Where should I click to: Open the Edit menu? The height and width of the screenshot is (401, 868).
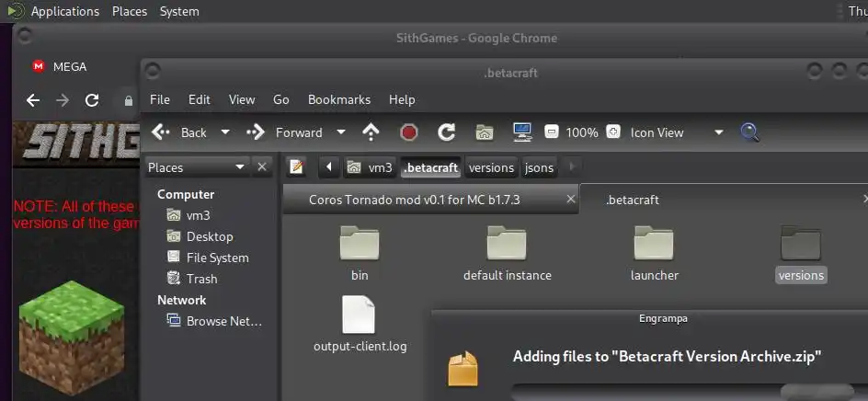click(200, 99)
